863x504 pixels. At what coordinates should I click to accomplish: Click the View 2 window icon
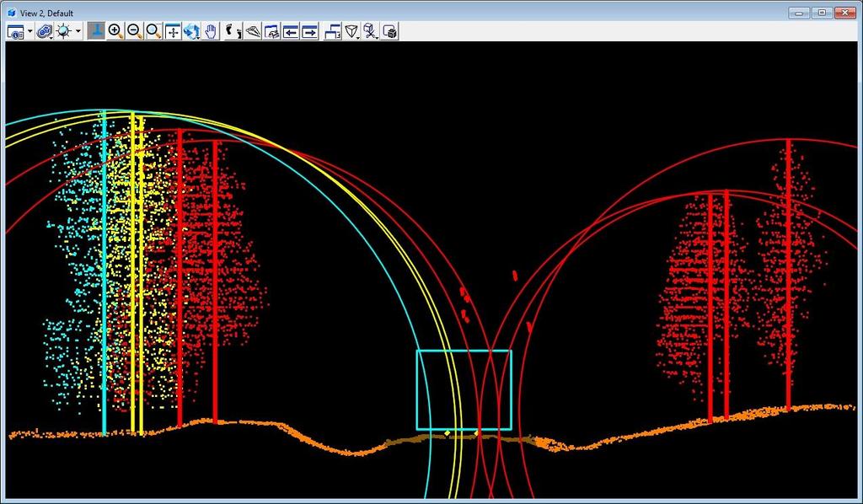tap(12, 12)
